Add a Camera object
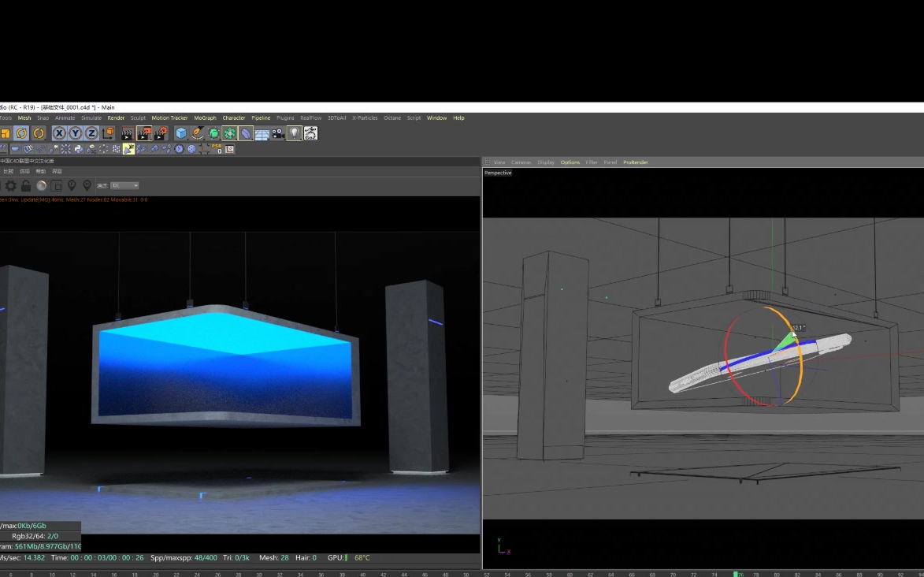The height and width of the screenshot is (577, 924). 278,133
